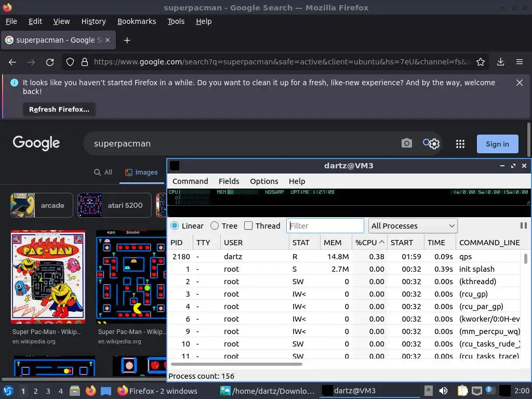Click the Google Sign in button

[x=497, y=144]
